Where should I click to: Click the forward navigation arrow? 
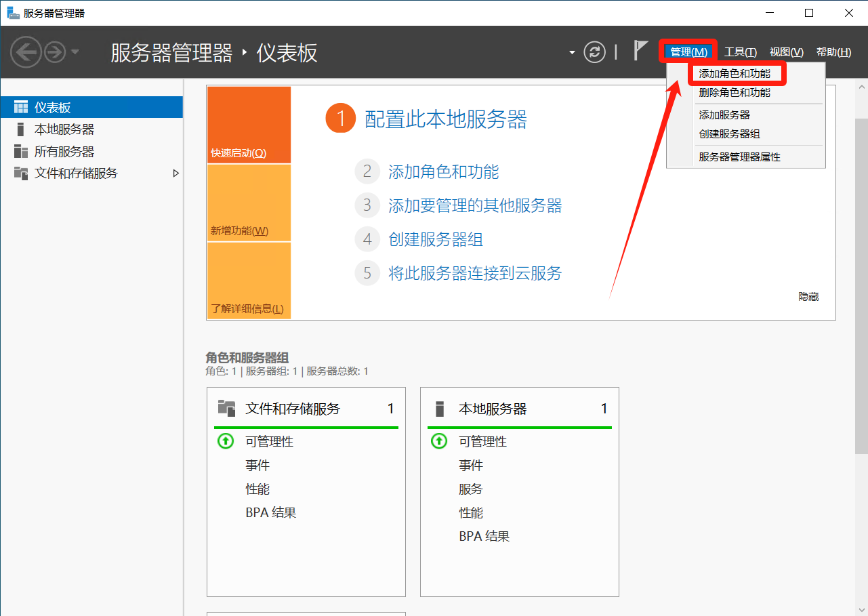(55, 52)
